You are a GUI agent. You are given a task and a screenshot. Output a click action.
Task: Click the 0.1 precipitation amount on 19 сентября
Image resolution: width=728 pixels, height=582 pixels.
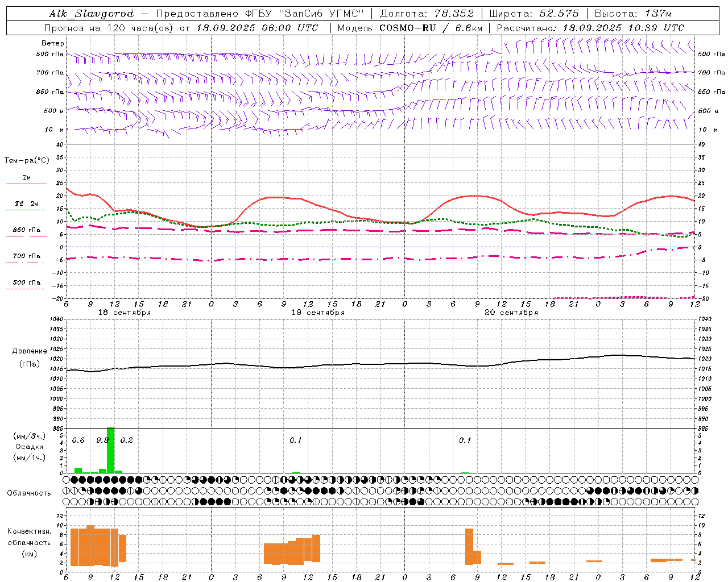coord(296,440)
